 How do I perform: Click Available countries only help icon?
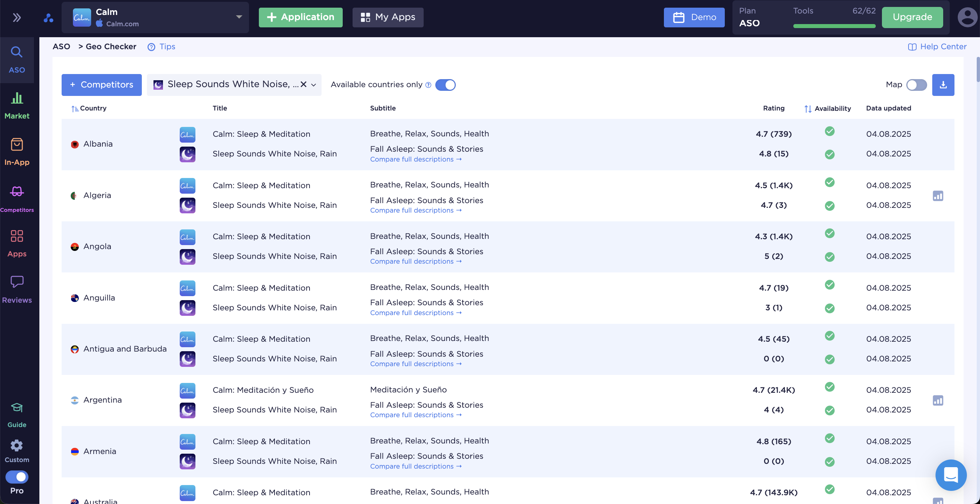(x=428, y=85)
